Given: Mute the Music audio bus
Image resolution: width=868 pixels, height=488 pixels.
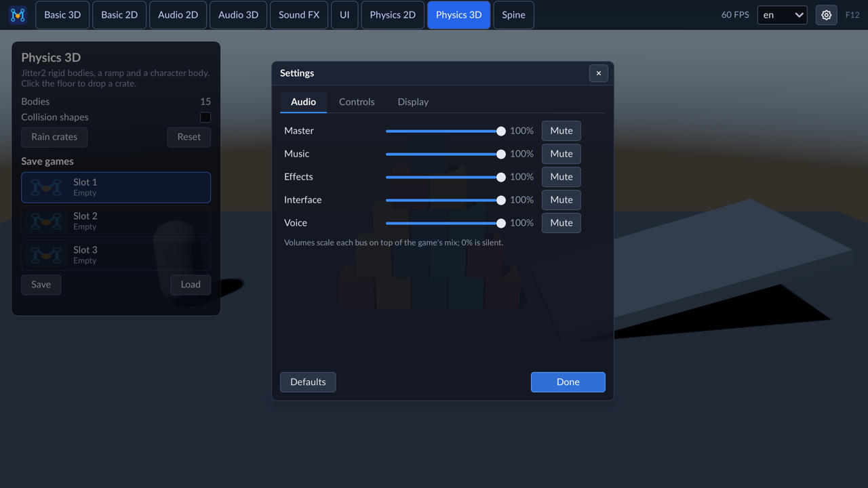Looking at the screenshot, I should click(x=561, y=154).
